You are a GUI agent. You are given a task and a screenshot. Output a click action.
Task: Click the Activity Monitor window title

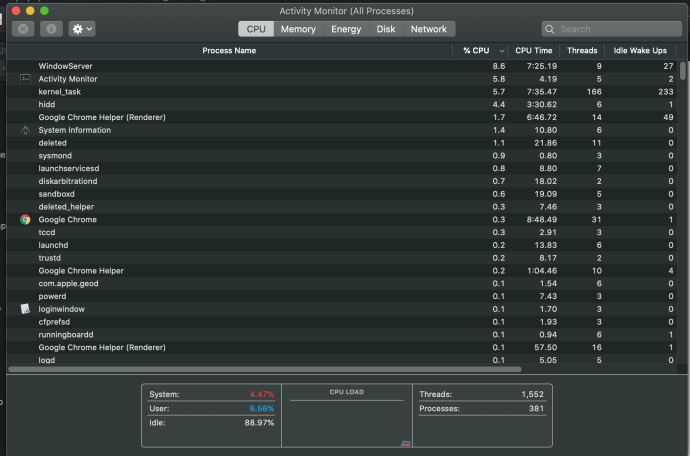point(346,11)
